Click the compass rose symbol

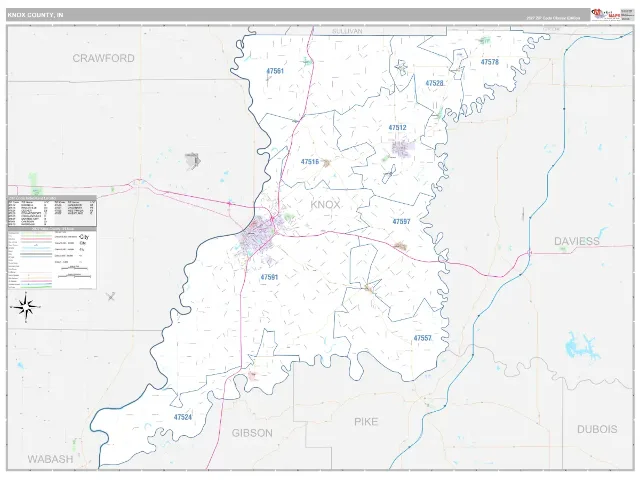click(26, 307)
